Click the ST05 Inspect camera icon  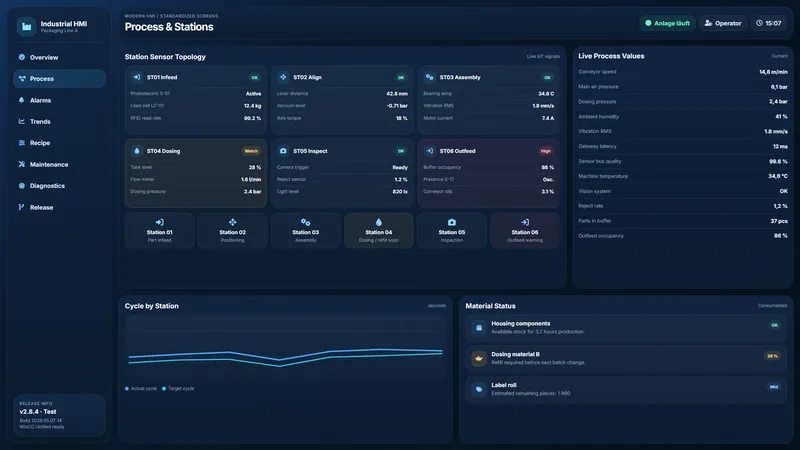pyautogui.click(x=283, y=151)
